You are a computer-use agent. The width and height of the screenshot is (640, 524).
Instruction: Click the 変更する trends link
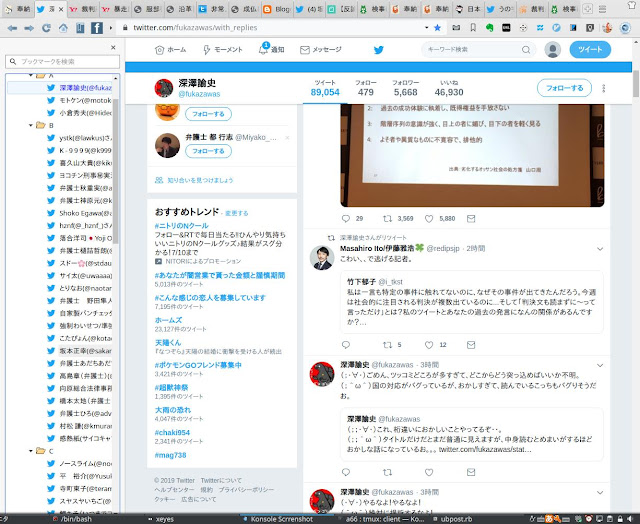click(x=237, y=213)
